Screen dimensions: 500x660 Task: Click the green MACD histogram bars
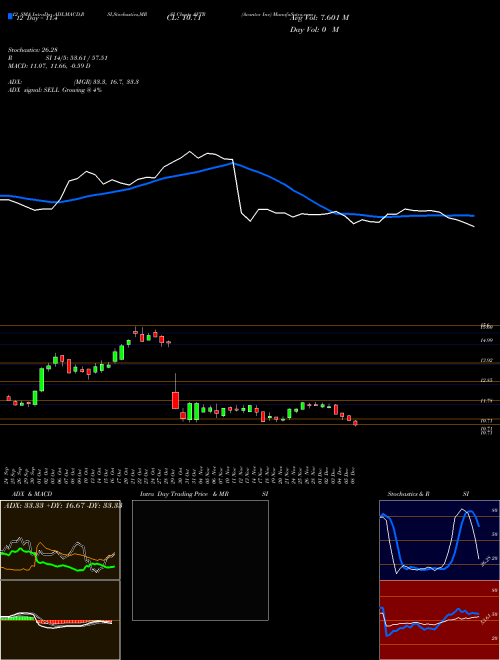17,618
